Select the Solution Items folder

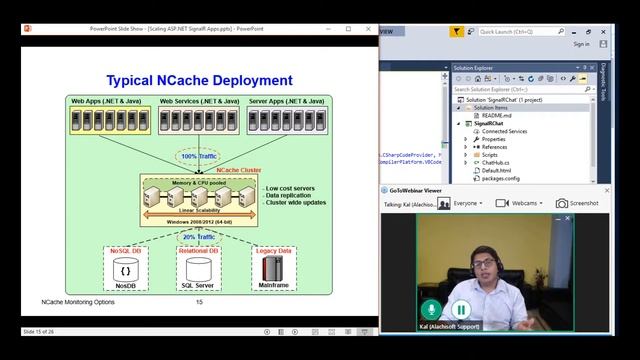coord(491,108)
